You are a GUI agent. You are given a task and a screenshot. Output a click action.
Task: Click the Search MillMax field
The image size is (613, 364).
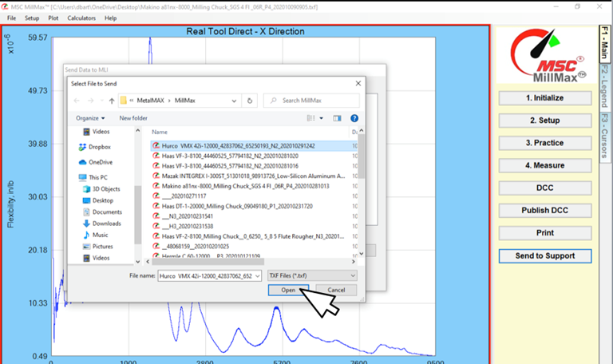pyautogui.click(x=311, y=101)
